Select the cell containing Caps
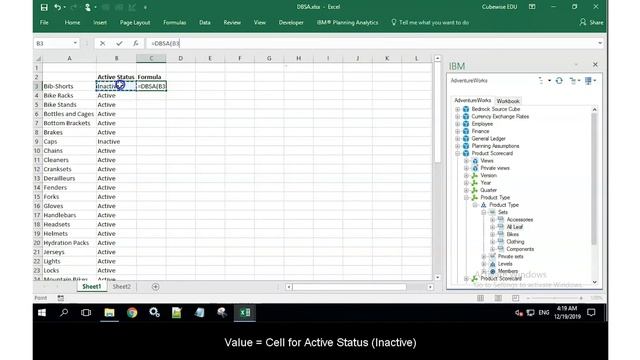The image size is (640, 360). point(69,142)
